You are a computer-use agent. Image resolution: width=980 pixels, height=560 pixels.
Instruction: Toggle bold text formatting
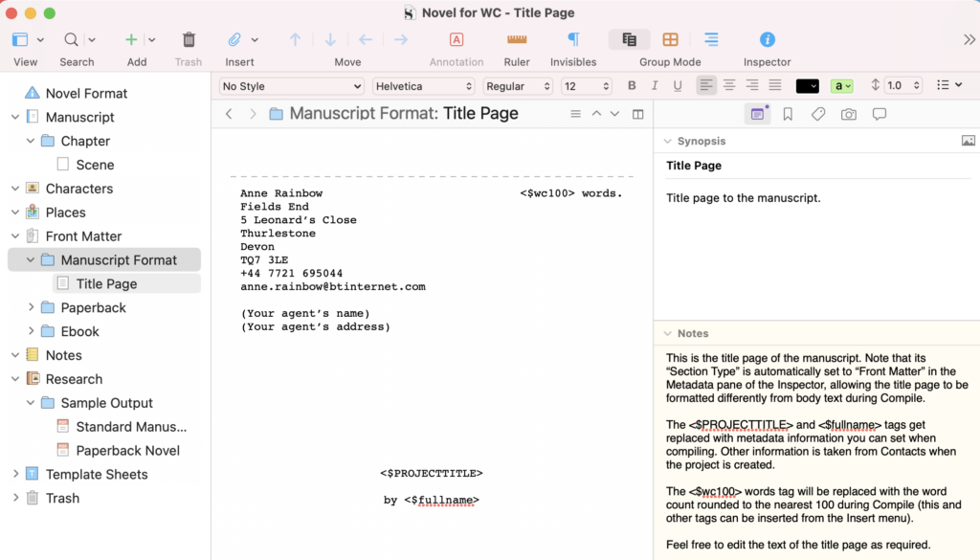pyautogui.click(x=632, y=86)
